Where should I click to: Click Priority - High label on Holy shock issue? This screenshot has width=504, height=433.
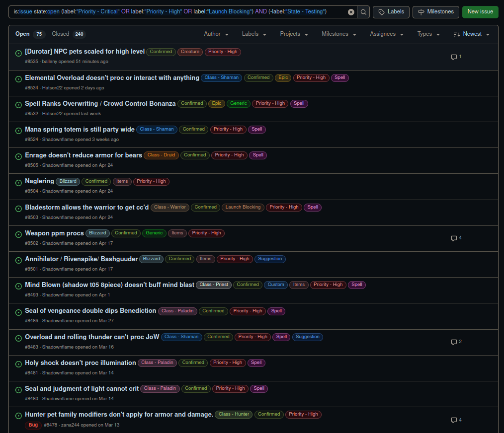(x=228, y=362)
